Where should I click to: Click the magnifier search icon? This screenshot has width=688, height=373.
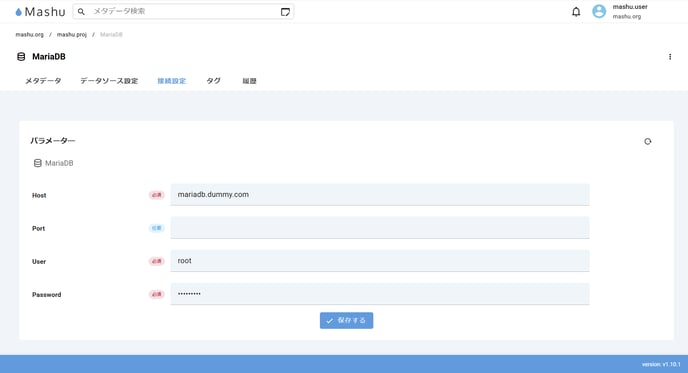pos(81,11)
